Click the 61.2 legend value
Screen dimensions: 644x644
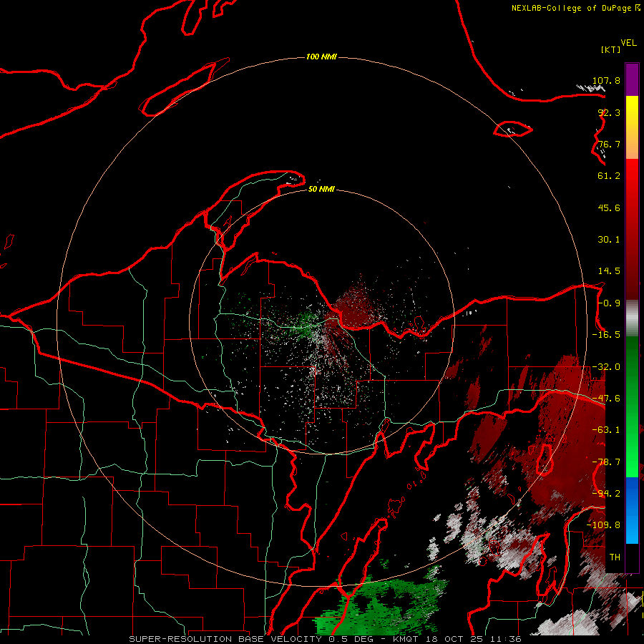pyautogui.click(x=609, y=176)
